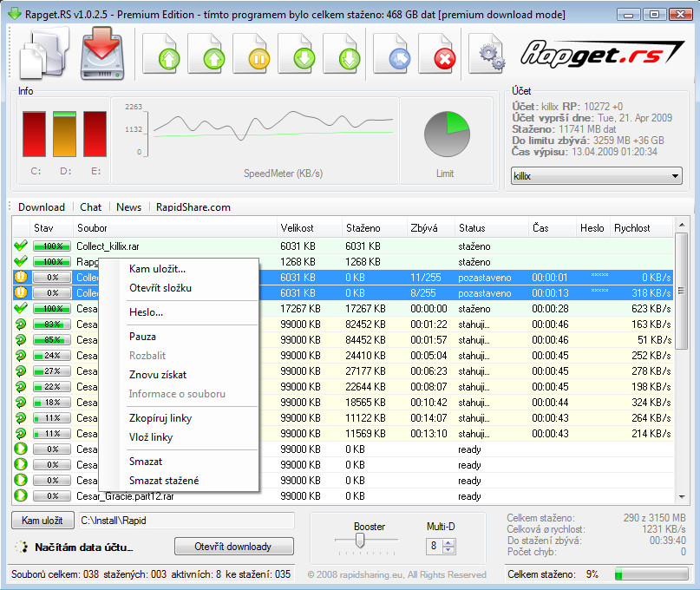Click the list scrollbar down arrow
The width and height of the screenshot is (700, 590).
click(682, 496)
